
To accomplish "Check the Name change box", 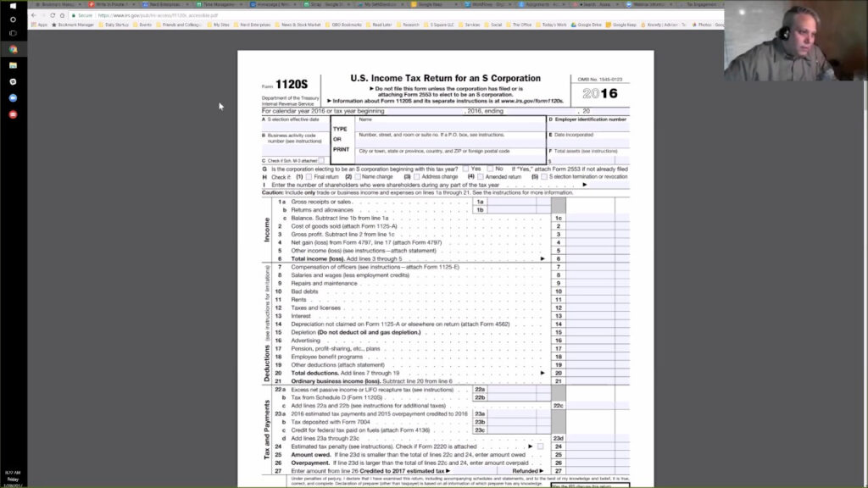I will 358,176.
